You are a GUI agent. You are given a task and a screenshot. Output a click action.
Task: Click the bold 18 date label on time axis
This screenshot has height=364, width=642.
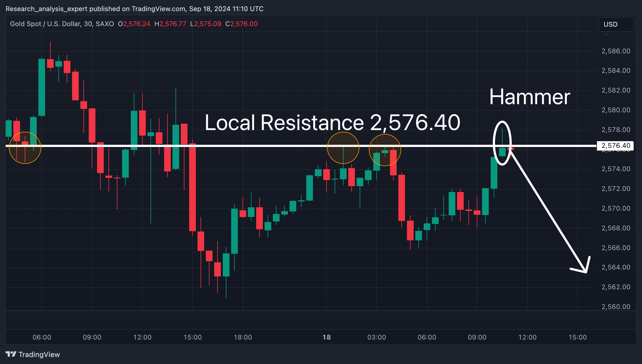(327, 337)
